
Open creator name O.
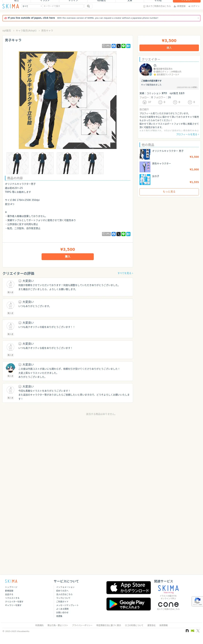[155, 65]
